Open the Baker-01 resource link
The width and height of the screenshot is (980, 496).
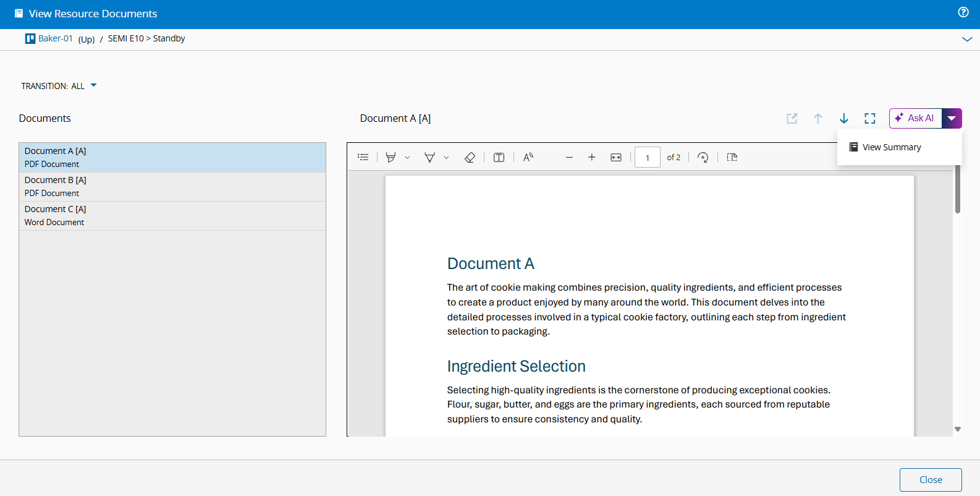click(55, 38)
